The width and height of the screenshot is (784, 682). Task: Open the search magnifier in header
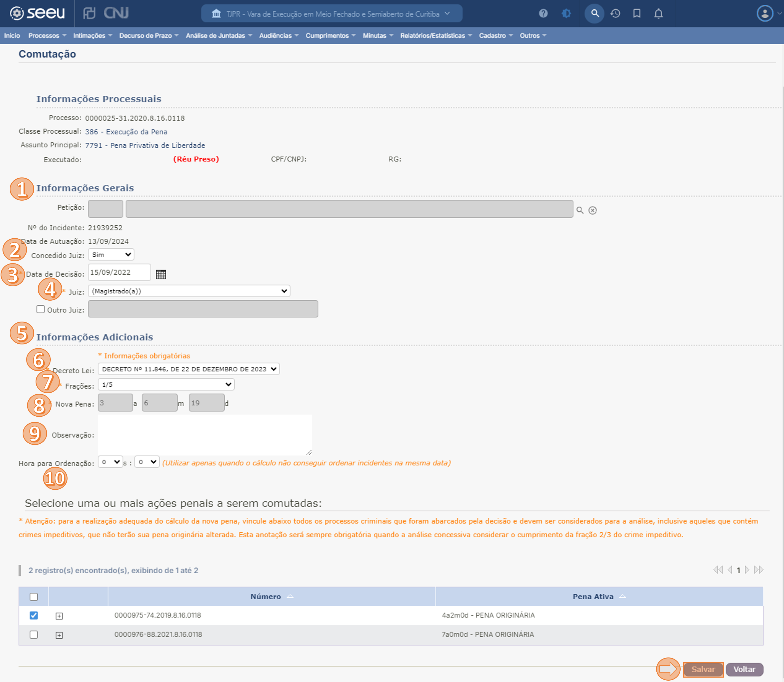[x=594, y=14]
